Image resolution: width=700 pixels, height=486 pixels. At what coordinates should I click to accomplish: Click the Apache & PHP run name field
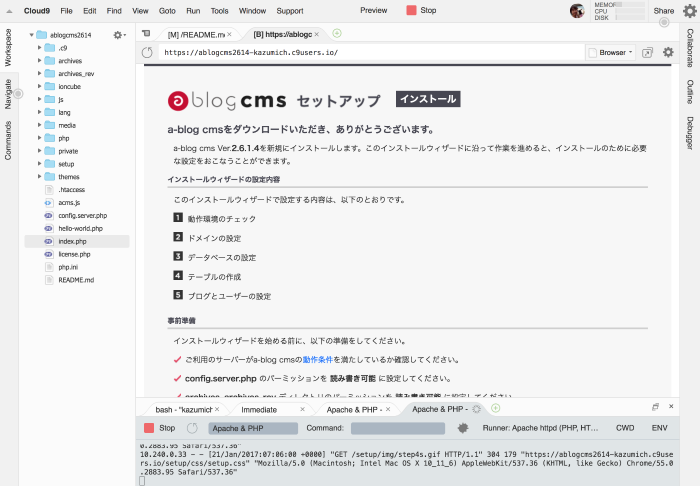[x=253, y=428]
